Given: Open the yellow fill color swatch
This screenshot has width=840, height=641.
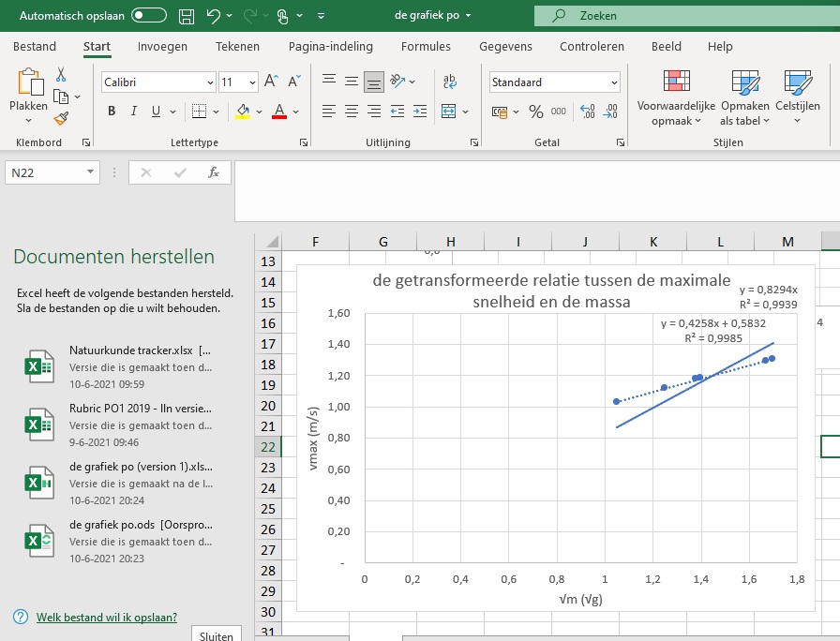Looking at the screenshot, I should pyautogui.click(x=243, y=112).
